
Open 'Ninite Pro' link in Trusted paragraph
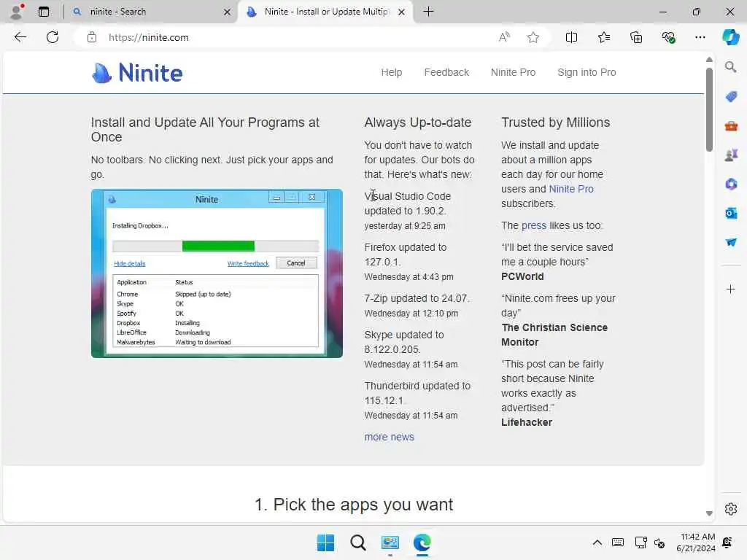(x=570, y=189)
